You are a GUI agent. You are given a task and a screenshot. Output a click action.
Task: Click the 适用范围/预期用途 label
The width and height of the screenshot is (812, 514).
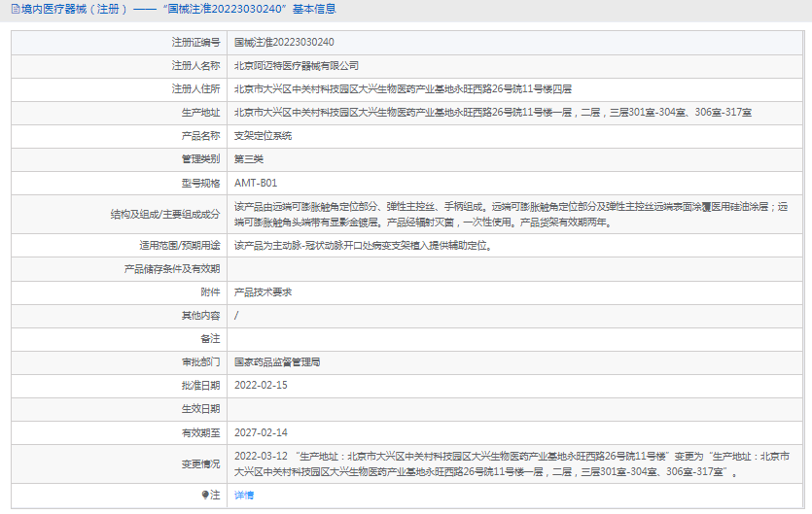point(179,246)
